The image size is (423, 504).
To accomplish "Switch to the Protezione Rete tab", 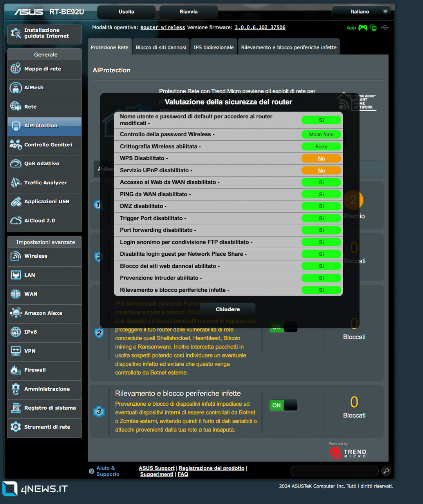I will pos(110,47).
